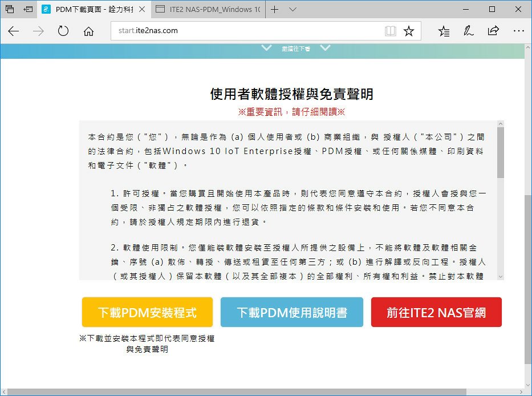Viewport: 532px width, 396px height.
Task: Click heading 使用者軟體授權與免責聲明
Action: (292, 94)
